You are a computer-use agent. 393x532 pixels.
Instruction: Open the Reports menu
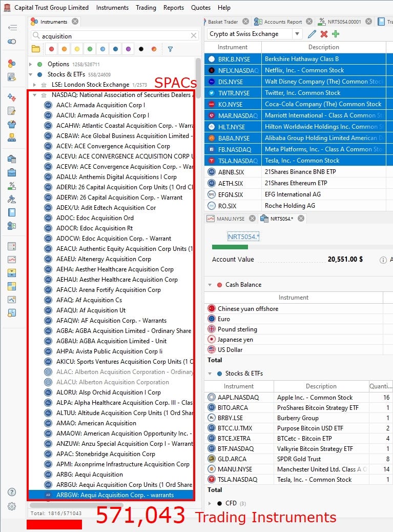pyautogui.click(x=174, y=8)
